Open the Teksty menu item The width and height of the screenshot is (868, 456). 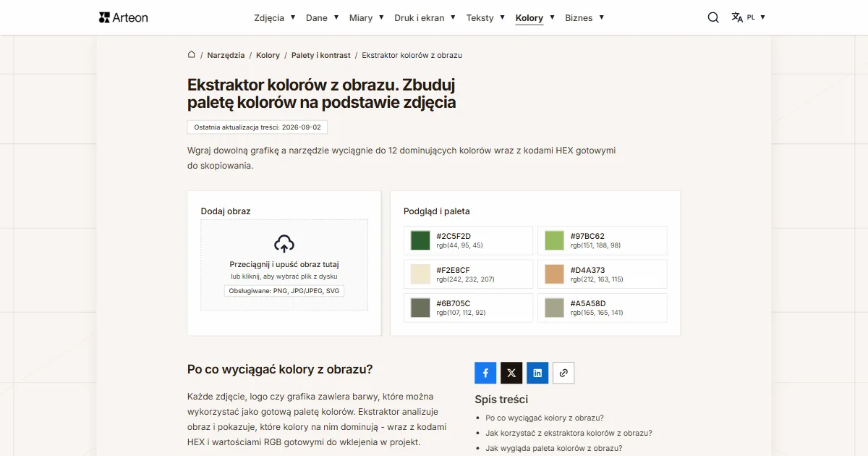[480, 18]
